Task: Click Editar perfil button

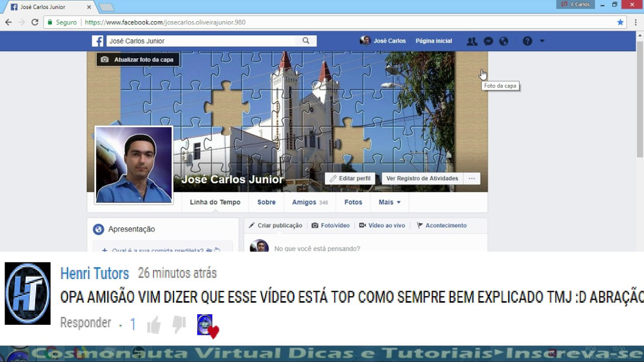Action: 350,178
